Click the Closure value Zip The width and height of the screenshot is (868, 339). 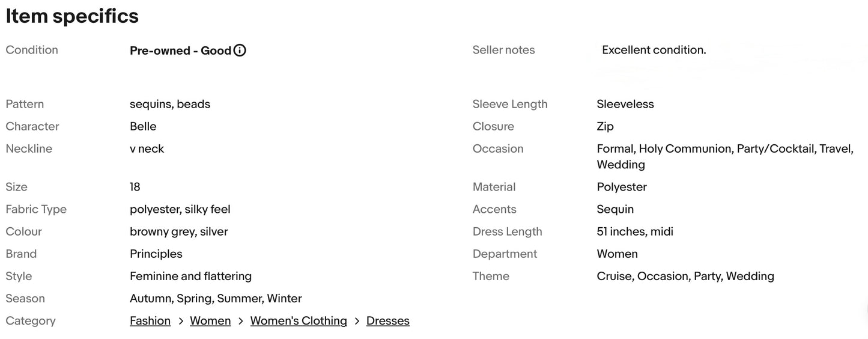(x=605, y=126)
